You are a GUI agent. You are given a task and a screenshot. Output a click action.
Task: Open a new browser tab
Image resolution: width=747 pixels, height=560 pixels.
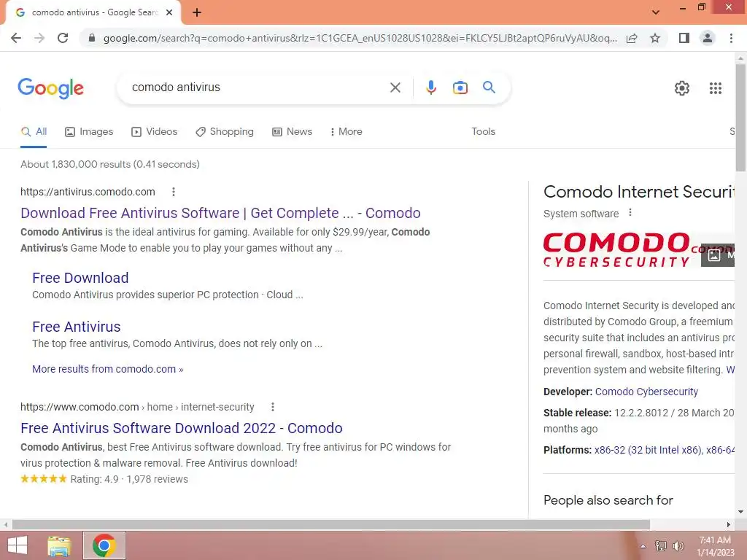(x=197, y=12)
